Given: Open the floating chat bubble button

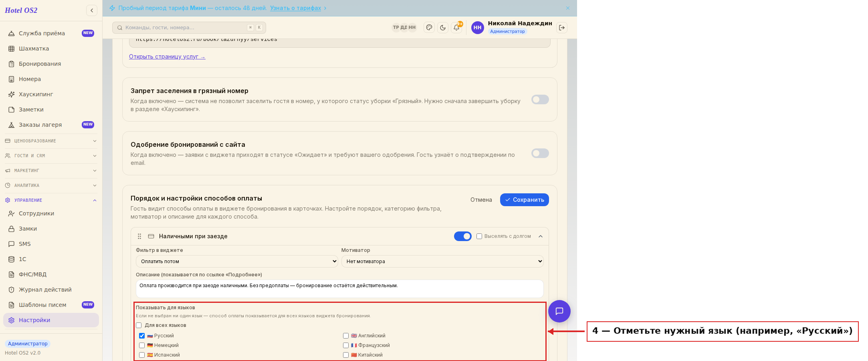Looking at the screenshot, I should click(559, 311).
